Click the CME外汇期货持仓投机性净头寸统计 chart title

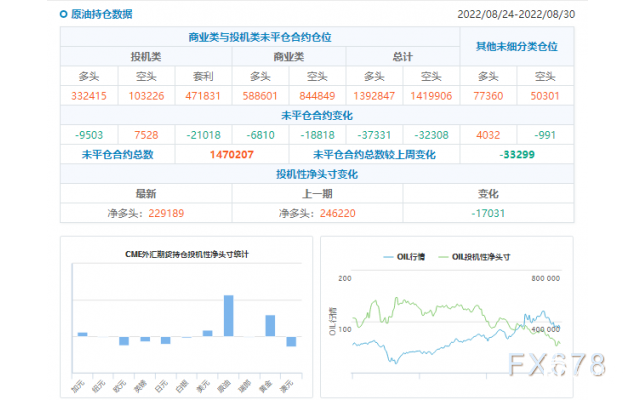[x=186, y=255]
